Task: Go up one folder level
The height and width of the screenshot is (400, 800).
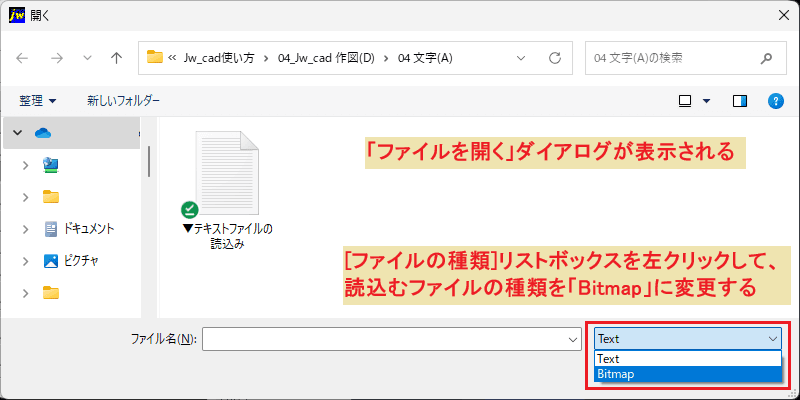Action: 116,58
